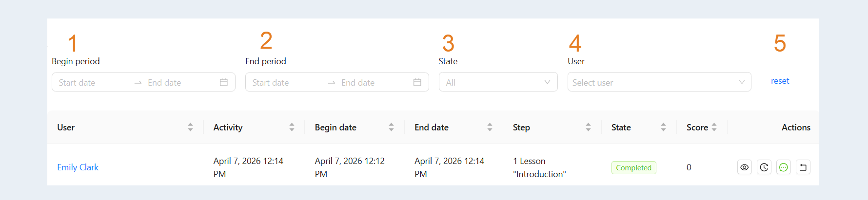
Task: Open the history clock icon in Actions
Action: click(x=764, y=167)
